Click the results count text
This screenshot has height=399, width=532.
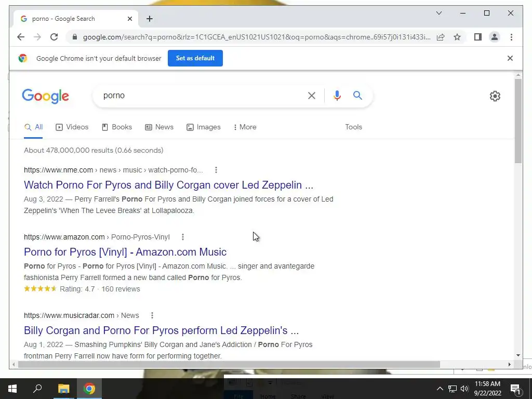click(x=94, y=150)
